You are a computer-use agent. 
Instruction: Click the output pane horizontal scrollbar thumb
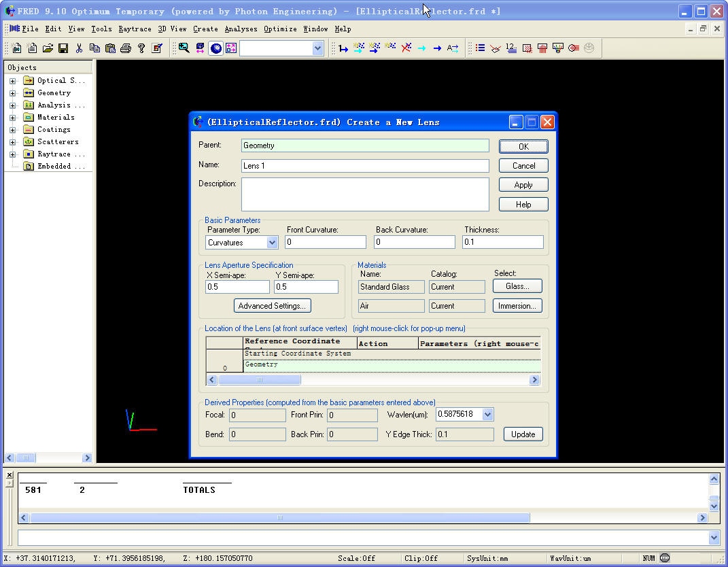(x=280, y=517)
